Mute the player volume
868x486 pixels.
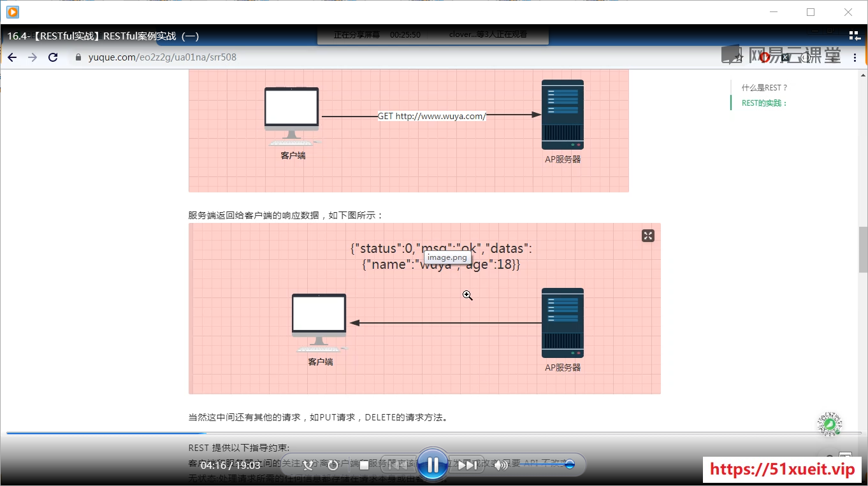501,466
